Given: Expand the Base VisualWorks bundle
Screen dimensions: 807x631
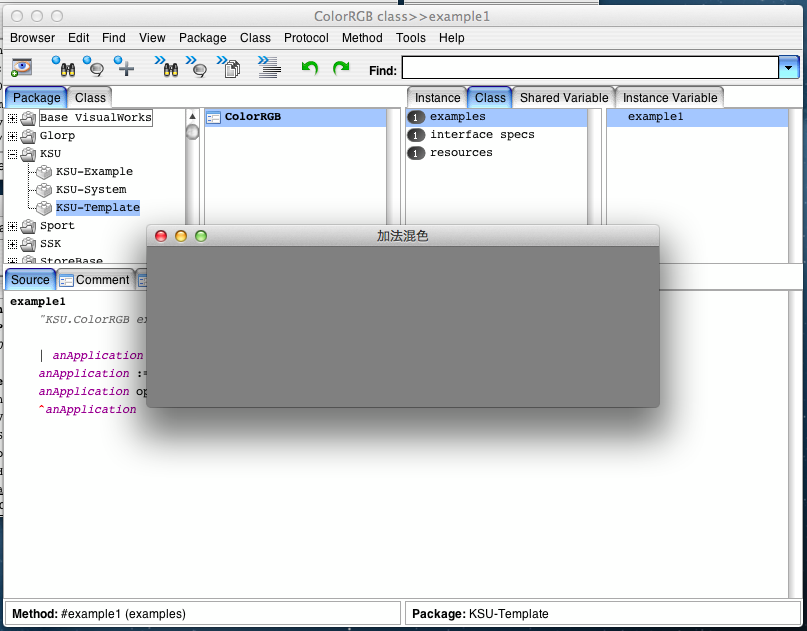Looking at the screenshot, I should point(13,118).
